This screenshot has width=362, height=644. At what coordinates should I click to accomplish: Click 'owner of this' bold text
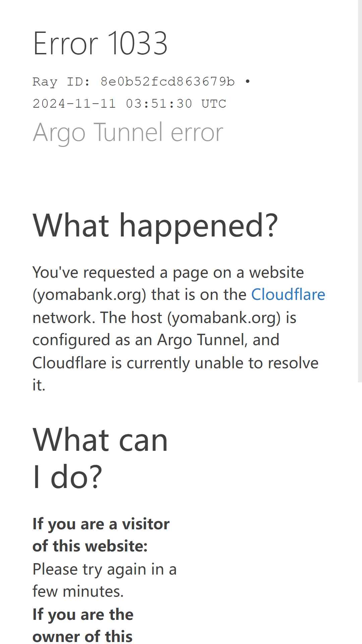(x=82, y=636)
